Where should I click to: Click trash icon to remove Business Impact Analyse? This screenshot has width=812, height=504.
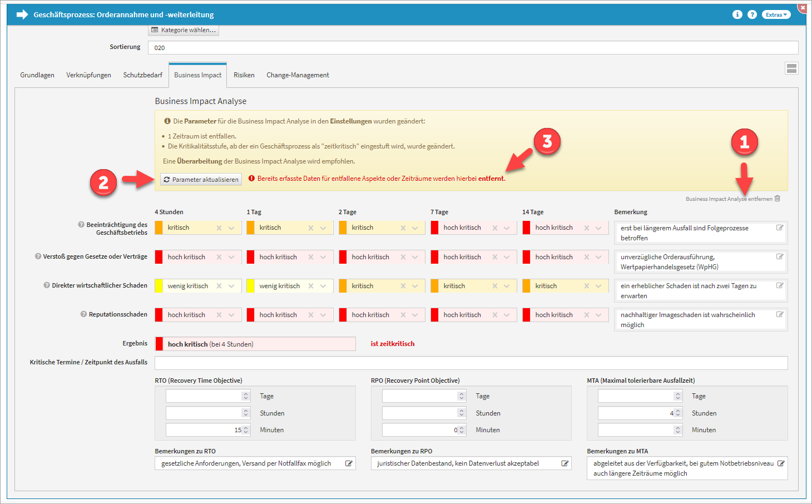778,199
